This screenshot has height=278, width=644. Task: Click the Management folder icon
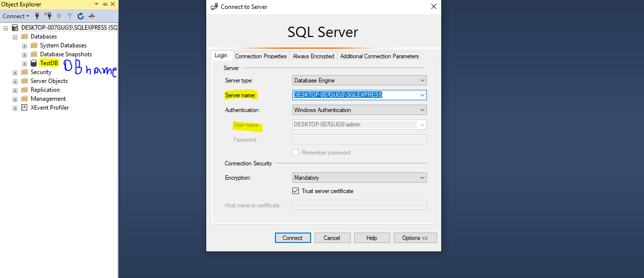pyautogui.click(x=24, y=99)
